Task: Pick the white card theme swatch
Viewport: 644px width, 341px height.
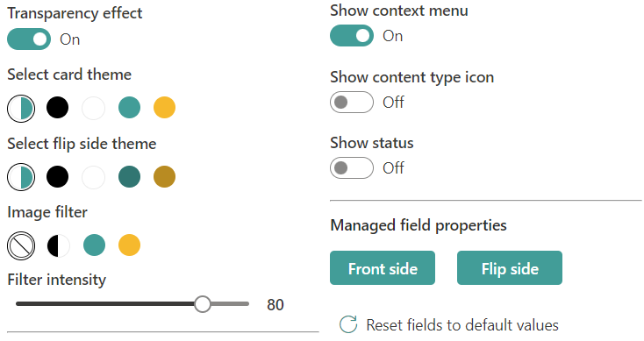Action: (x=93, y=108)
